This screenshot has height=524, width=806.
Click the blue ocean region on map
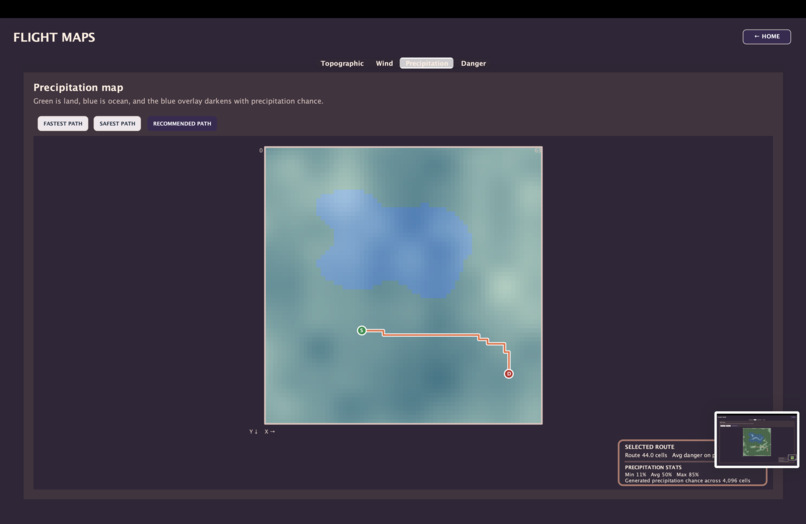tap(396, 242)
